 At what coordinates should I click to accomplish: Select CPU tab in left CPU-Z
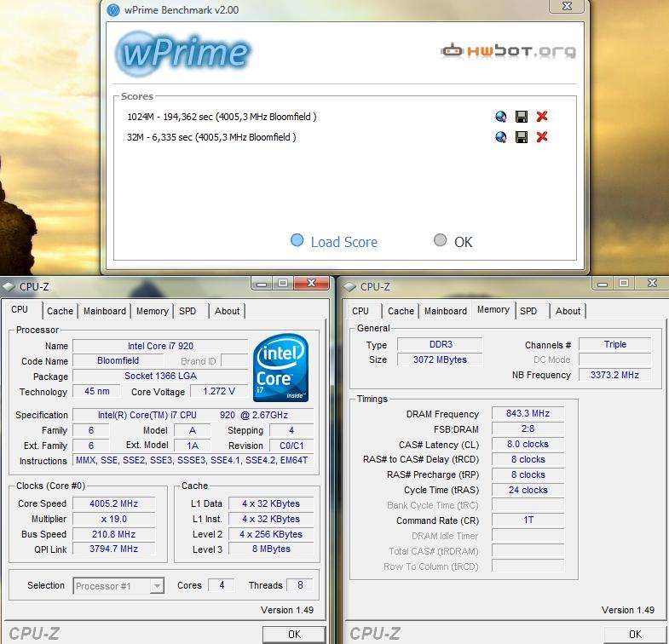point(20,309)
